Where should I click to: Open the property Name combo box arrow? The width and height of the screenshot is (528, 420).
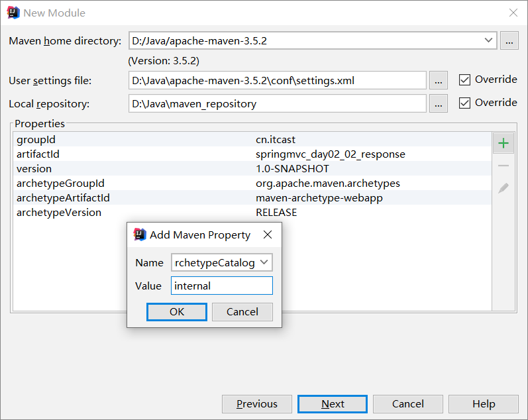[x=264, y=262]
